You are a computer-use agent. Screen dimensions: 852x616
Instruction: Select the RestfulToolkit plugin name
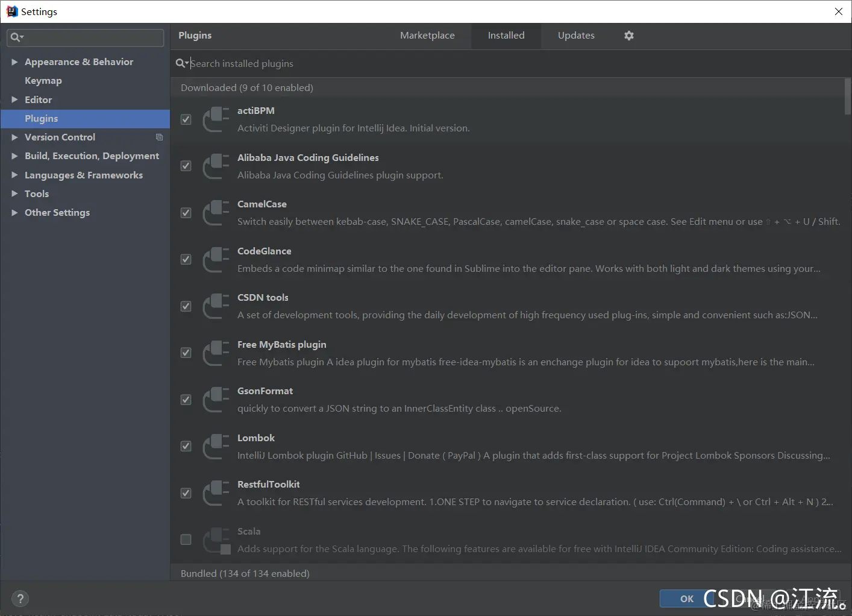coord(269,484)
